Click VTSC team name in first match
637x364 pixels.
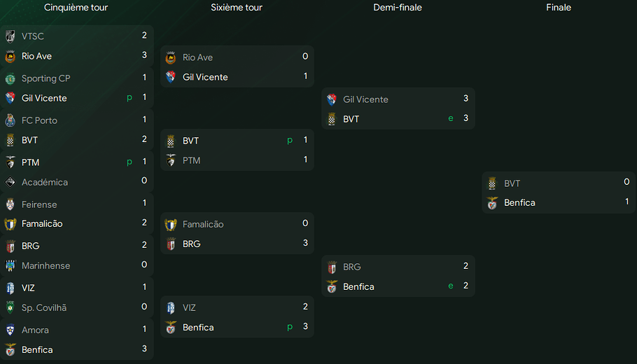[32, 36]
